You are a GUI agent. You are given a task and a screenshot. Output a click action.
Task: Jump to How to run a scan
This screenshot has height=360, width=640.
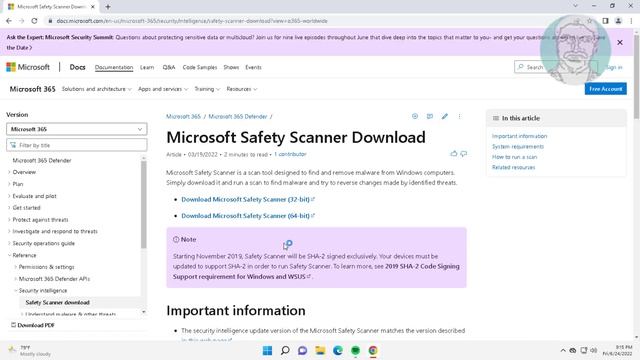(514, 157)
